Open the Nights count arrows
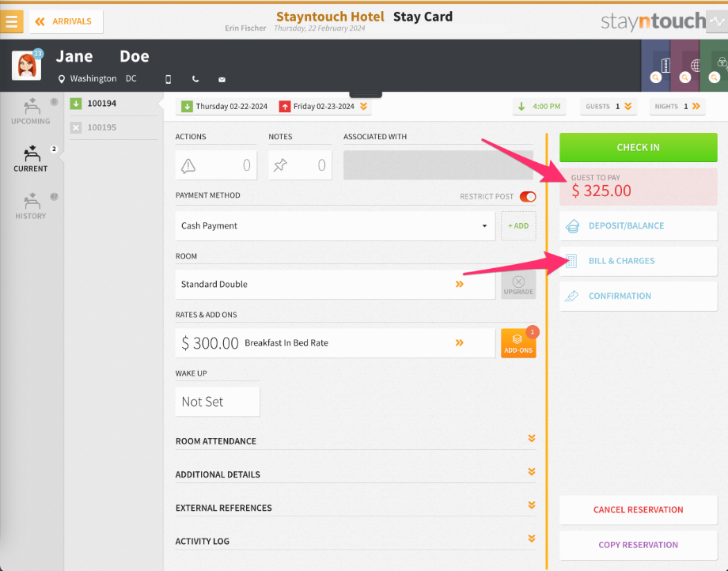The height and width of the screenshot is (571, 728). click(696, 106)
